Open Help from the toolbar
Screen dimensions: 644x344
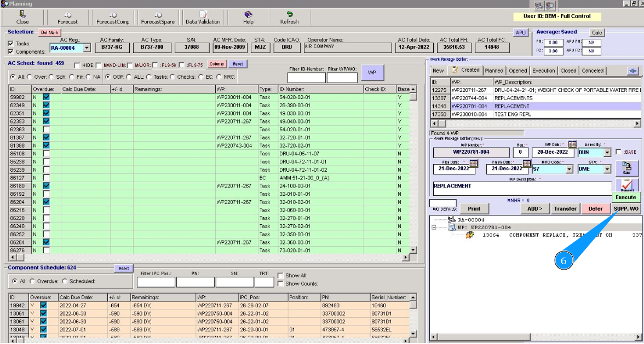pos(248,18)
